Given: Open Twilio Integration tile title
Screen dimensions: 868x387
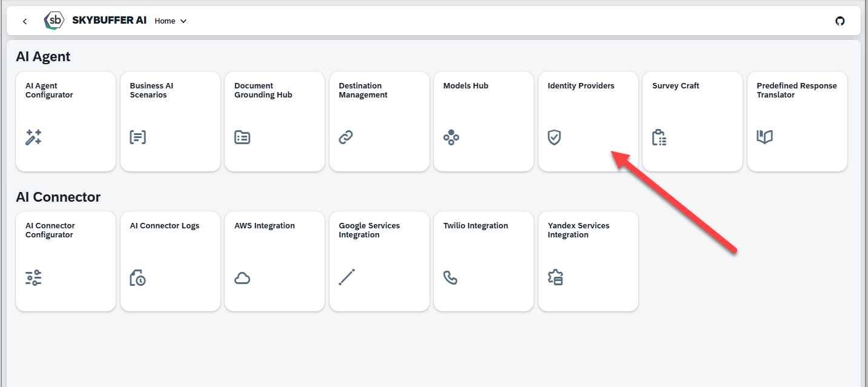Looking at the screenshot, I should point(475,226).
